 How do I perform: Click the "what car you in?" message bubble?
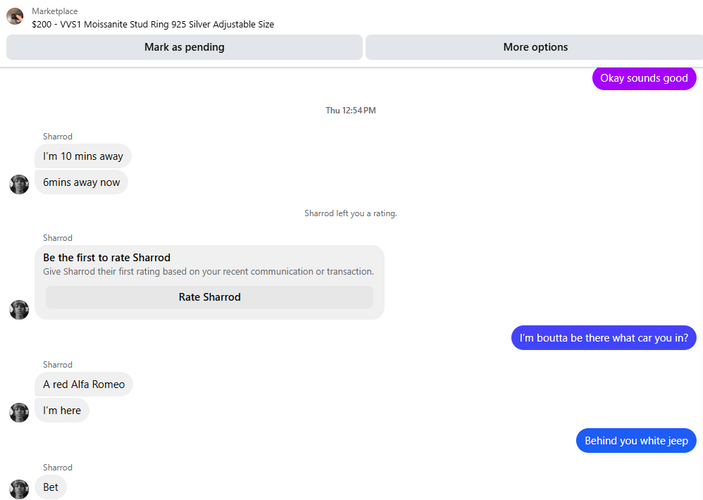tap(604, 338)
